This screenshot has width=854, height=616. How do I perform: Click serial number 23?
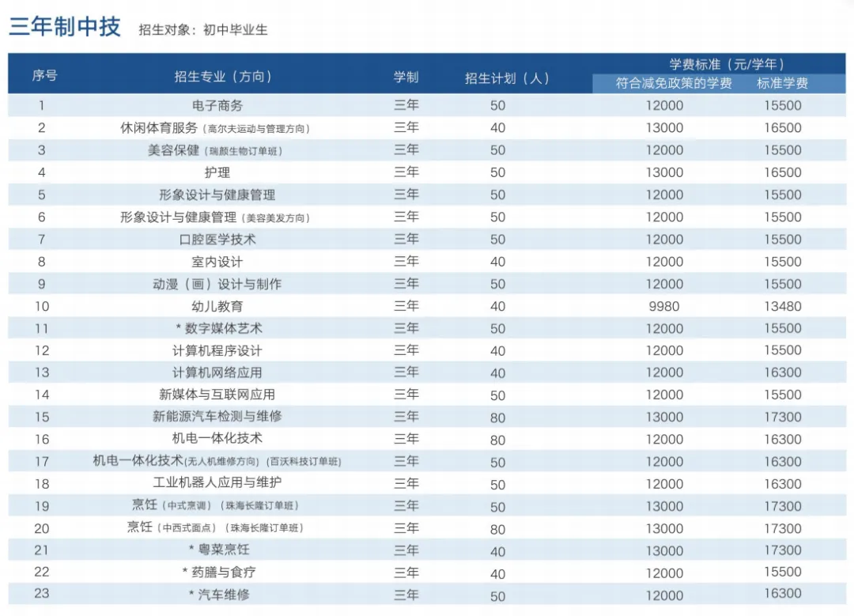pyautogui.click(x=42, y=593)
